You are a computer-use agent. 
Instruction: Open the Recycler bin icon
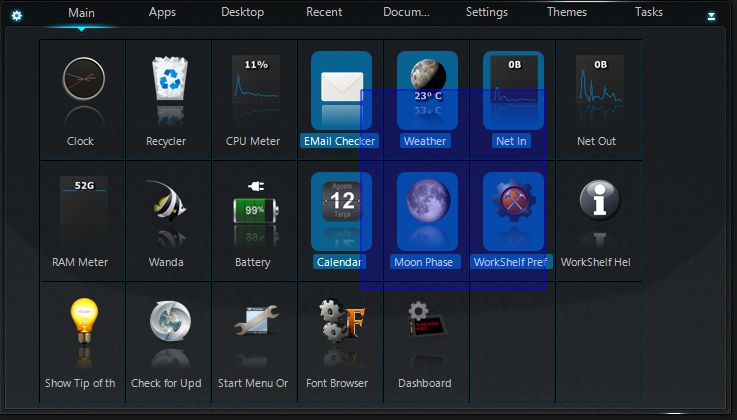tap(167, 81)
